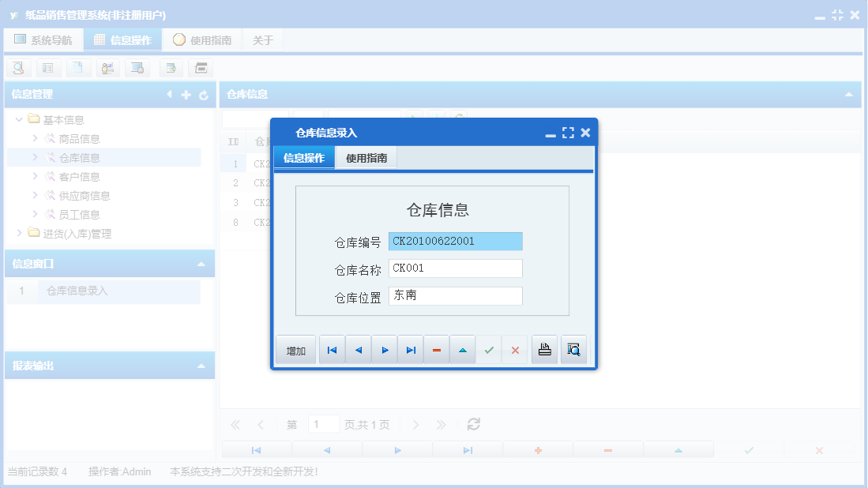Go to the last record in the dialog
This screenshot has height=488, width=868.
pyautogui.click(x=410, y=349)
